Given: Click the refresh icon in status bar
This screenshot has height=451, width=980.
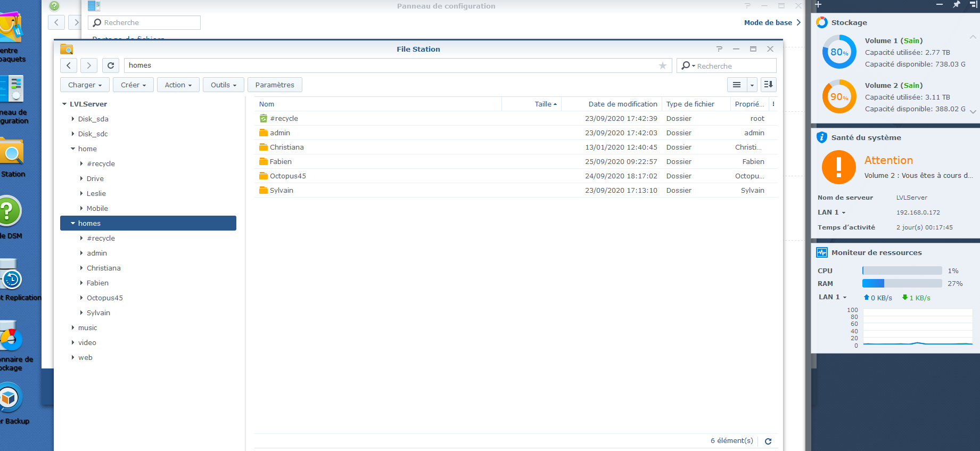Looking at the screenshot, I should 768,441.
